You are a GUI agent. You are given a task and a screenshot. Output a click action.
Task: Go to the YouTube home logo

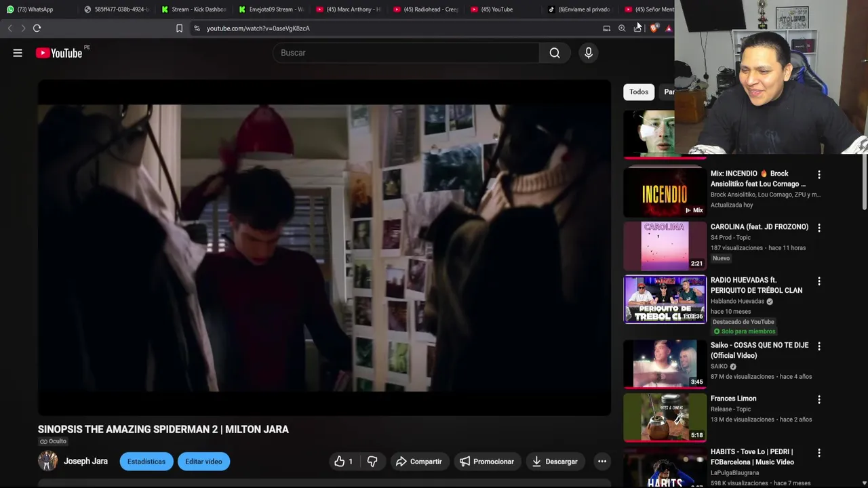(x=59, y=53)
